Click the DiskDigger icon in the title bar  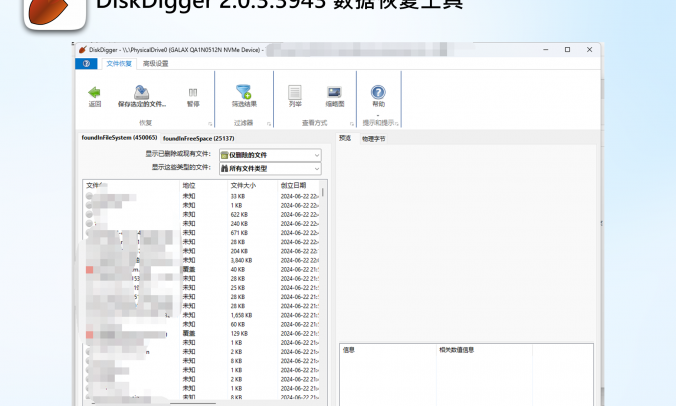[x=83, y=50]
